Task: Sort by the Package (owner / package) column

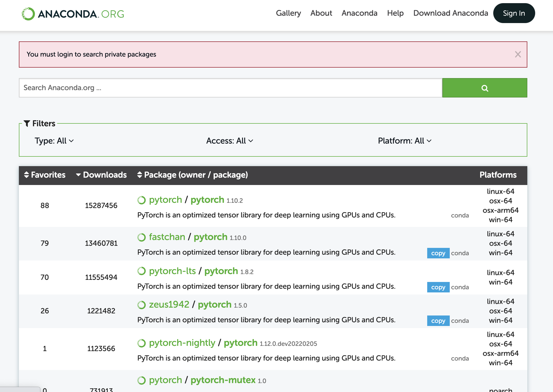Action: 193,175
